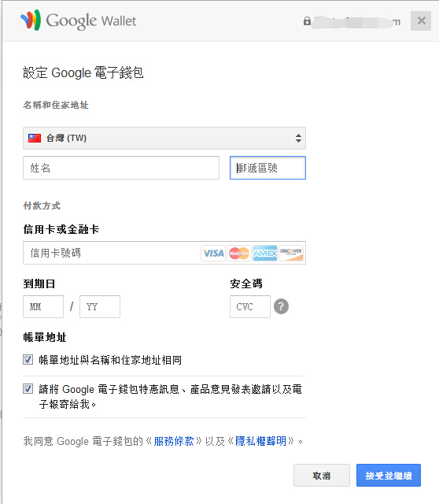Viewport: 439px width, 504px height.
Task: Close the Google Wallet dialog
Action: [421, 21]
